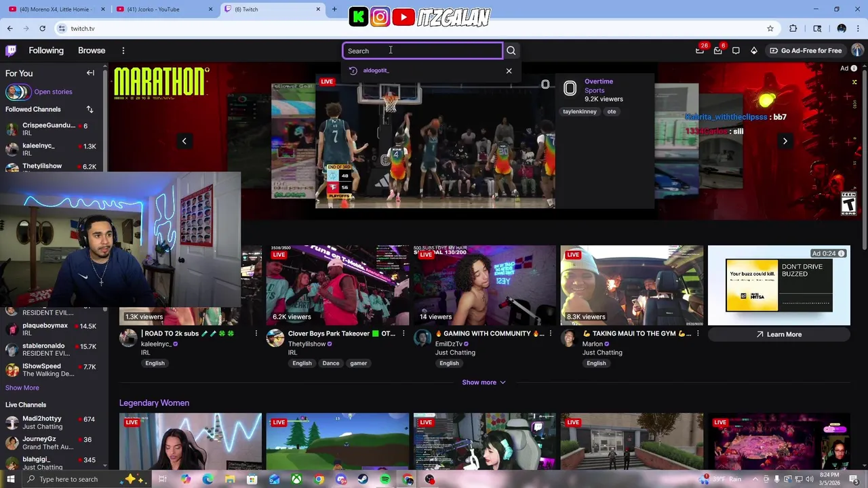Image resolution: width=868 pixels, height=488 pixels.
Task: Go to next carousel stream
Action: (x=785, y=141)
